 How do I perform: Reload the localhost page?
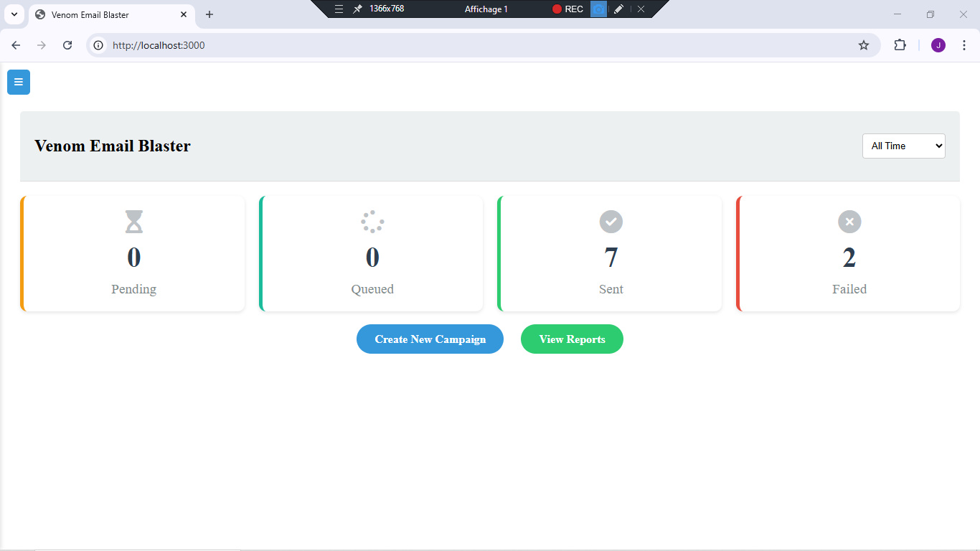coord(67,45)
